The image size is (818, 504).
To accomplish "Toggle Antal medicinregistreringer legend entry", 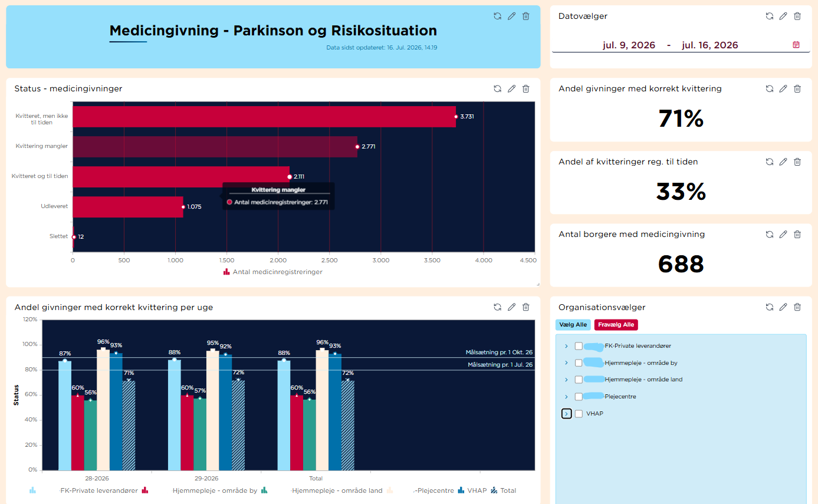I will (x=273, y=272).
